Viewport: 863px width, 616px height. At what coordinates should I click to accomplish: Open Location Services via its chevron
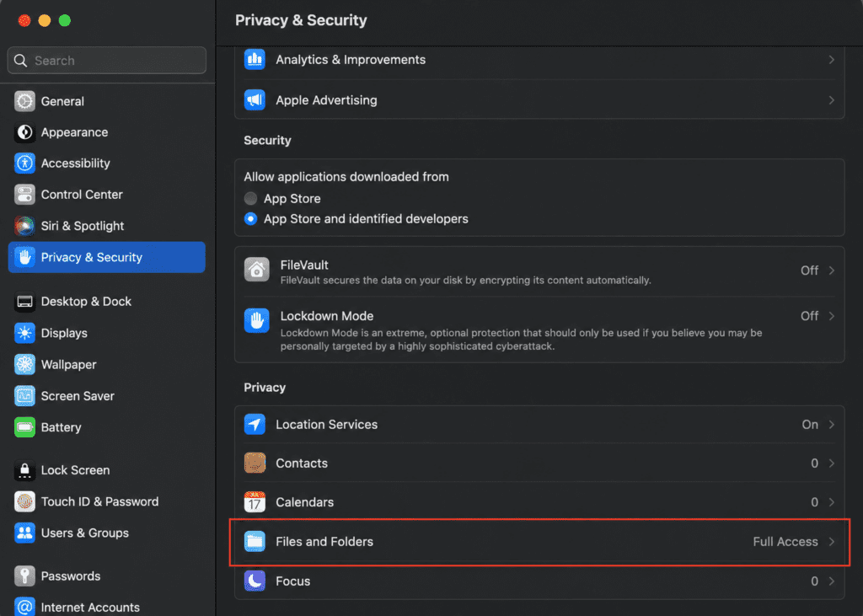pos(831,425)
